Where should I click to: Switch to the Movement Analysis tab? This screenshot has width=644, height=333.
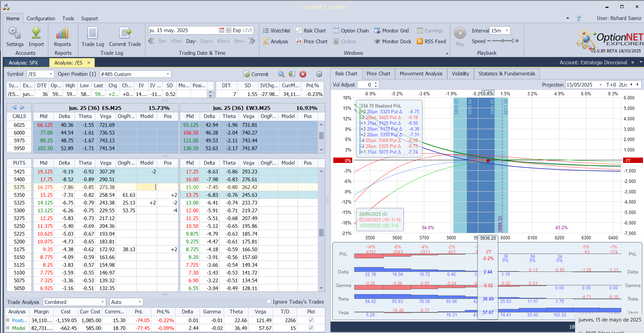(x=421, y=74)
